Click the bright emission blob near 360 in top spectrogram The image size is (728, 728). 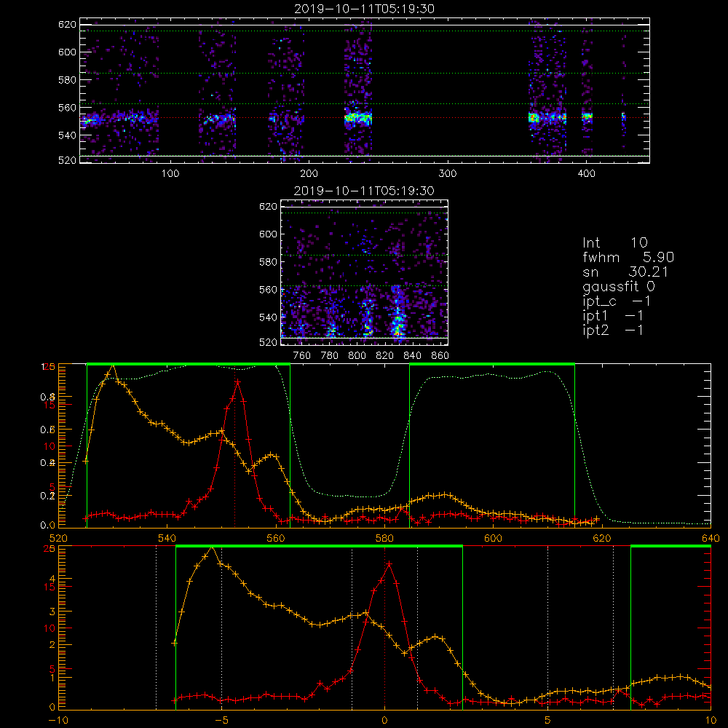point(534,117)
